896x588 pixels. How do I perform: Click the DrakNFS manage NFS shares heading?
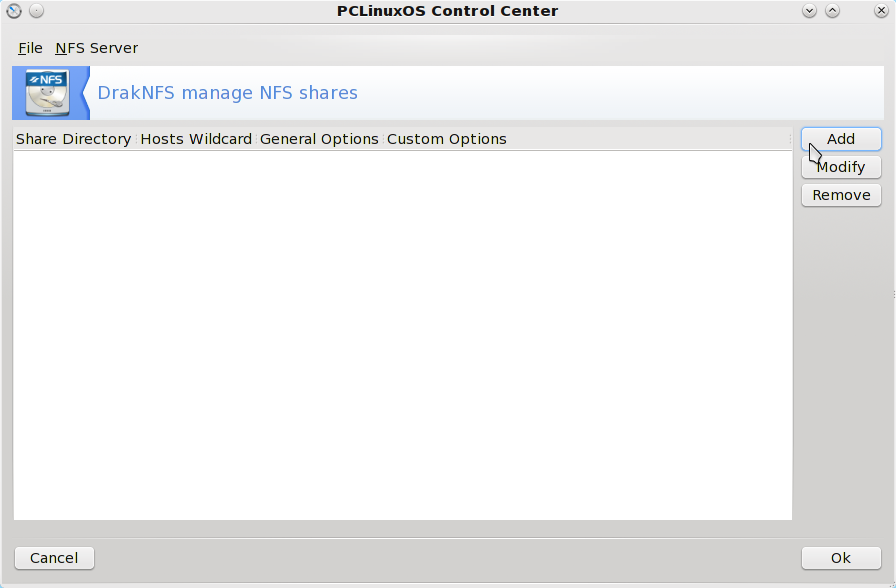coord(228,93)
